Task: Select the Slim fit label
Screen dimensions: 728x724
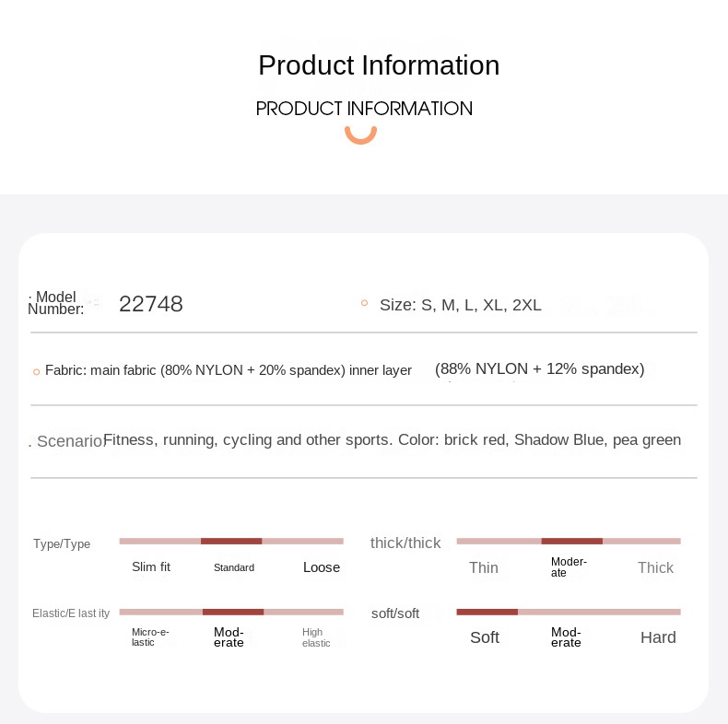Action: [x=151, y=566]
